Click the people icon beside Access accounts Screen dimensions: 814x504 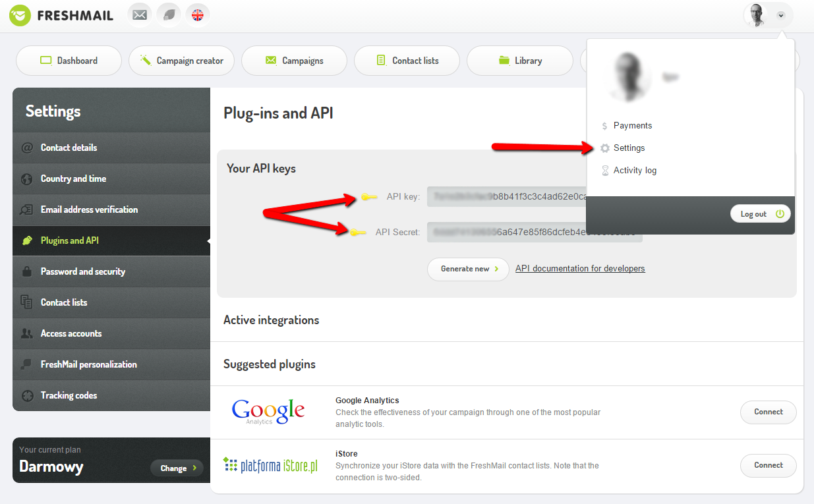point(27,333)
